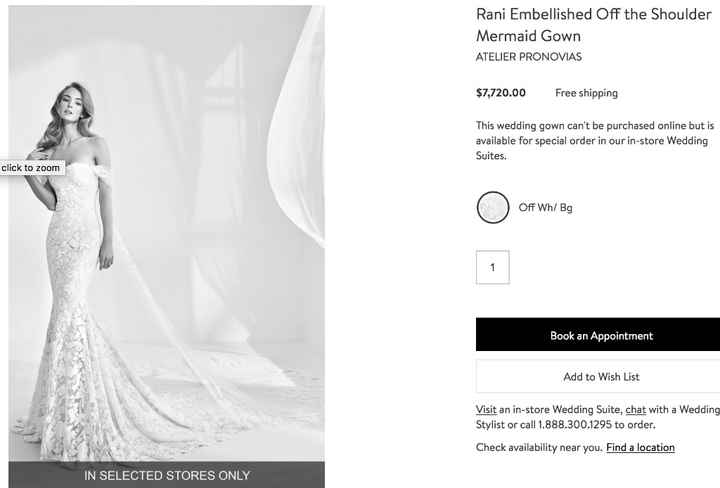720x488 pixels.
Task: Add the gown to Wish List
Action: pos(600,377)
